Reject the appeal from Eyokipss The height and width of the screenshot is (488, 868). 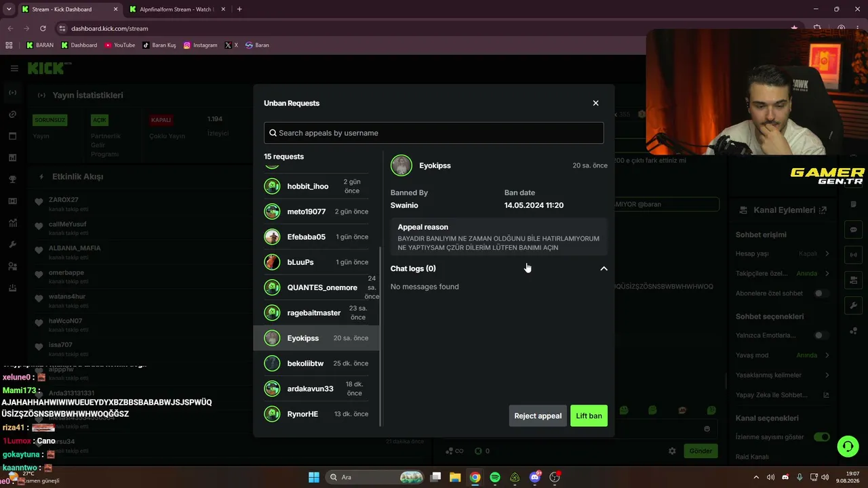(538, 415)
